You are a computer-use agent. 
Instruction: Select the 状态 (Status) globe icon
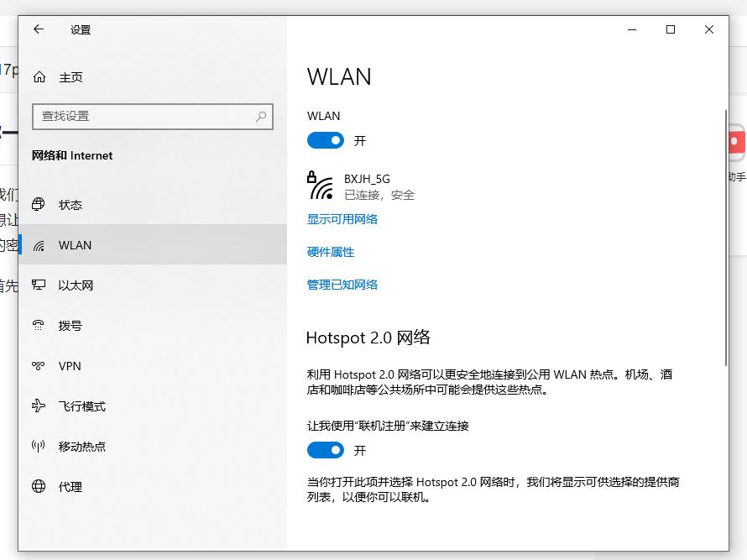39,204
